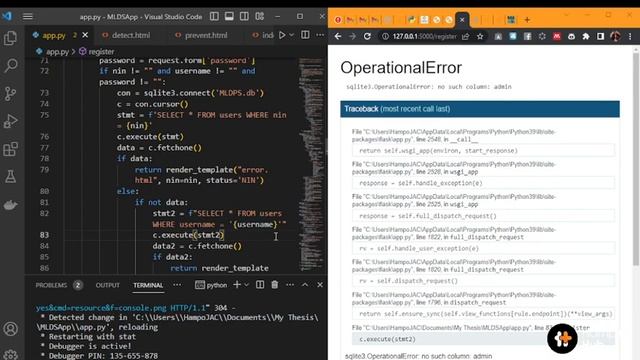Open Accounts in the activity bar
This screenshot has width=640, height=360.
(x=11, y=329)
